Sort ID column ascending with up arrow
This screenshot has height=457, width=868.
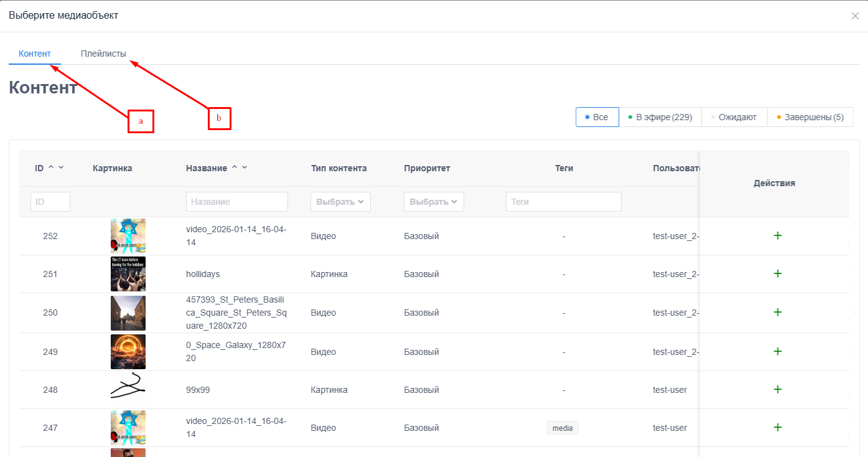[x=51, y=167]
